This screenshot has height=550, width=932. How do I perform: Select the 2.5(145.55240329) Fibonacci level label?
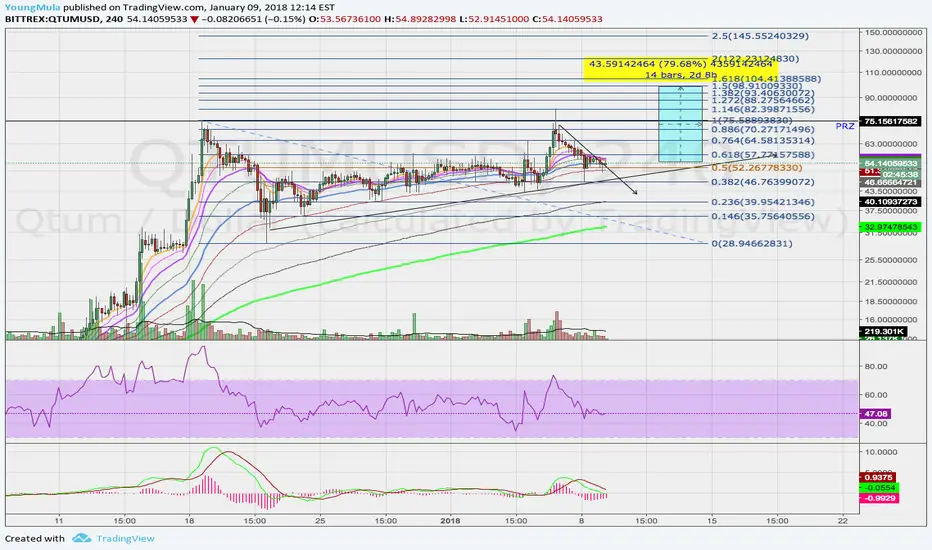pyautogui.click(x=760, y=36)
